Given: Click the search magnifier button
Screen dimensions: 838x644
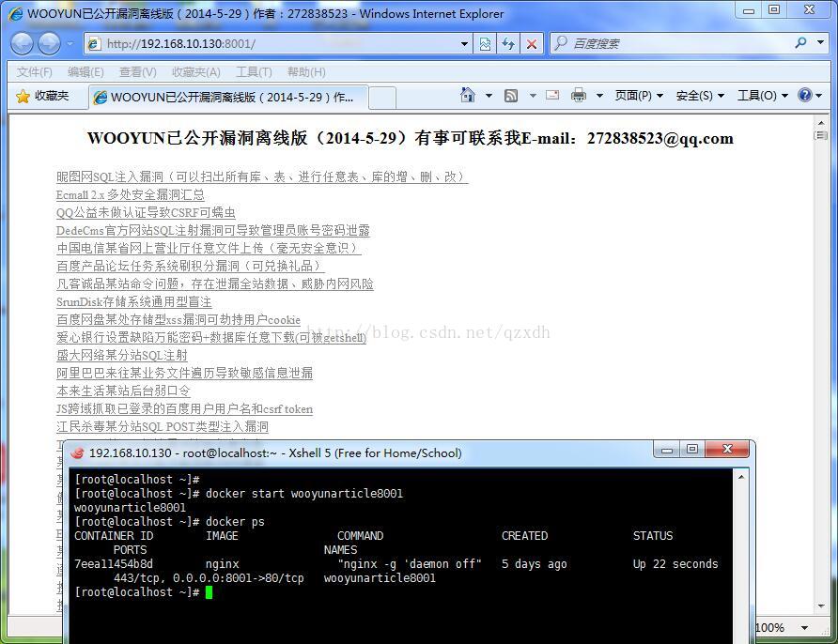Looking at the screenshot, I should point(800,43).
